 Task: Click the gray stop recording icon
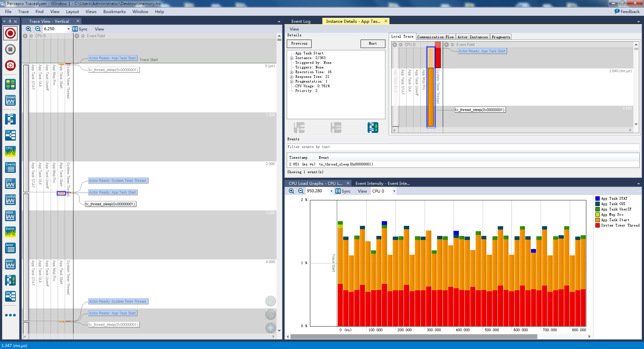(10, 49)
